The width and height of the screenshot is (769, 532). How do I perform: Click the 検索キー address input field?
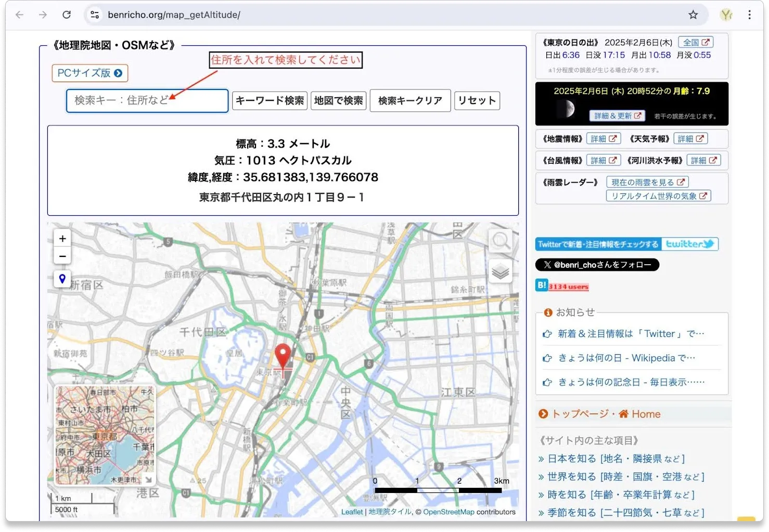147,100
